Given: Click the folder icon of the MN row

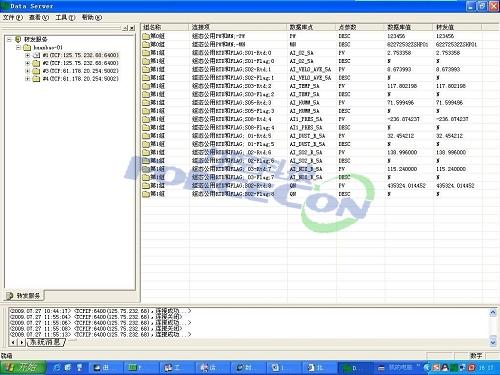Looking at the screenshot, I should (x=146, y=44).
